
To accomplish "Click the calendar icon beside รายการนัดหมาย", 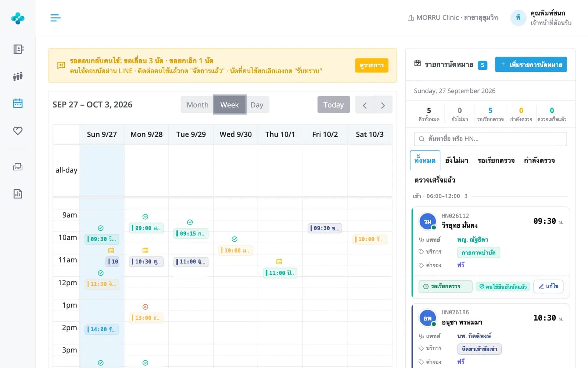I will coord(417,63).
